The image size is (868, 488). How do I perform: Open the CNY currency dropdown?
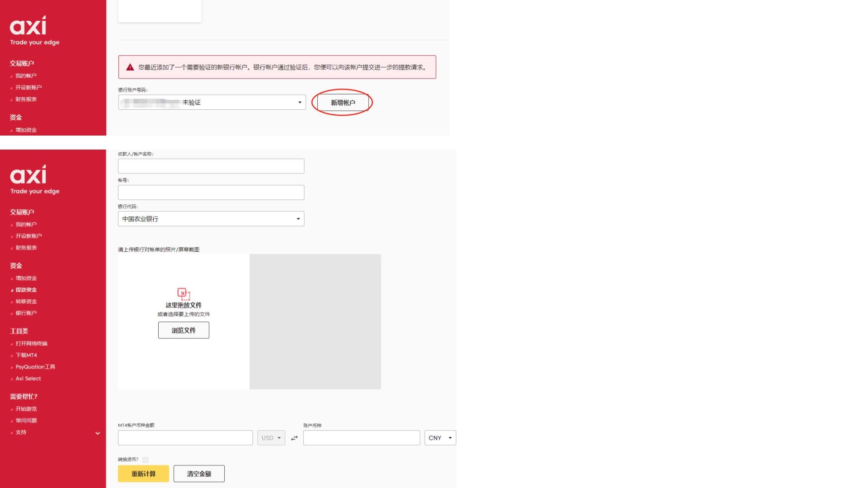pyautogui.click(x=440, y=438)
